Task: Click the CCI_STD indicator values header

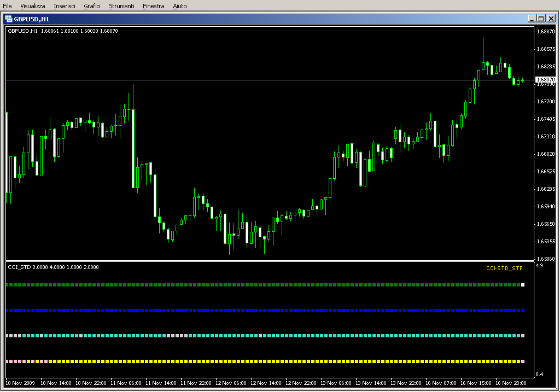Action: click(x=53, y=267)
